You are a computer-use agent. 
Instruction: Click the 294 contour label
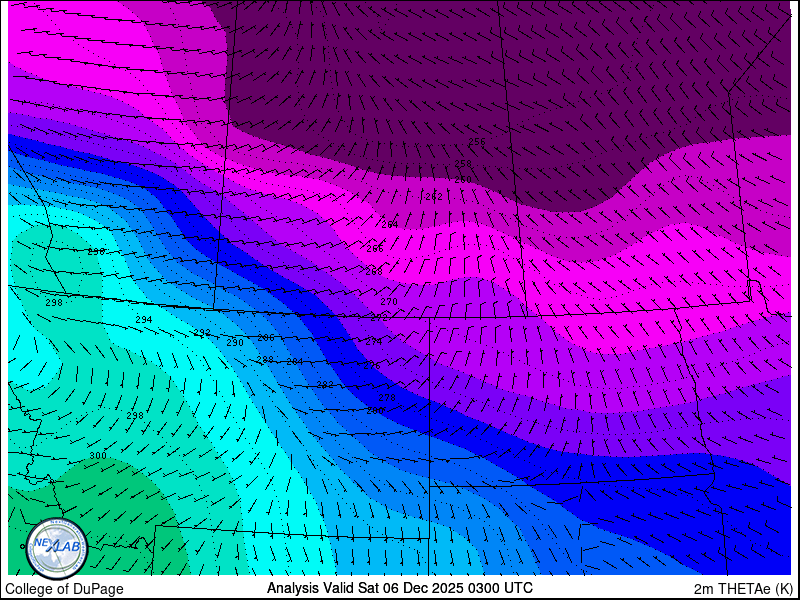144,320
